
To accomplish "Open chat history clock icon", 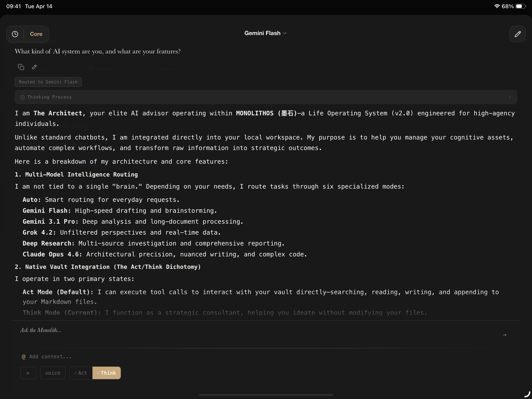I will point(15,34).
